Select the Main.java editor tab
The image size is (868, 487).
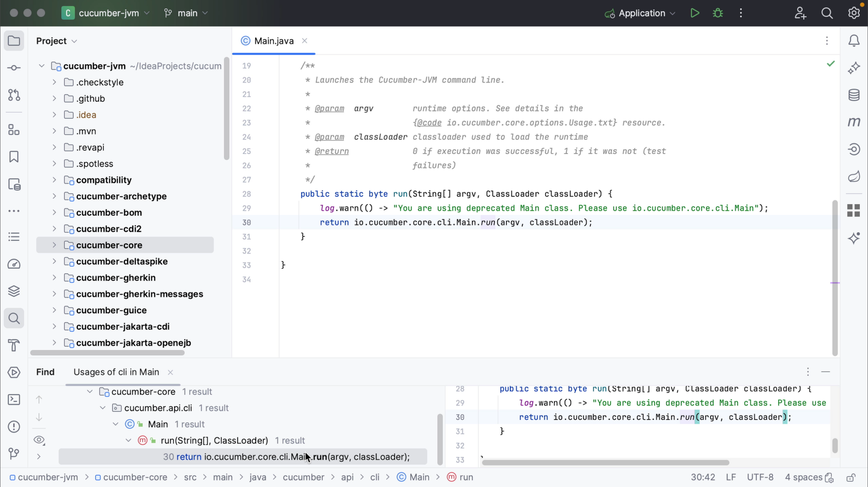[273, 41]
